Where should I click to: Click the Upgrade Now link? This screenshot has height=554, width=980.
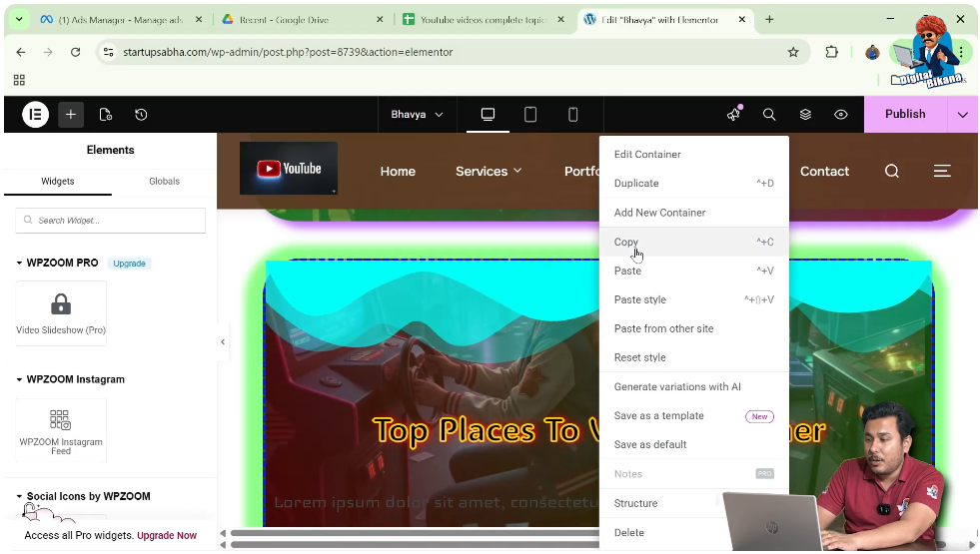coord(167,536)
